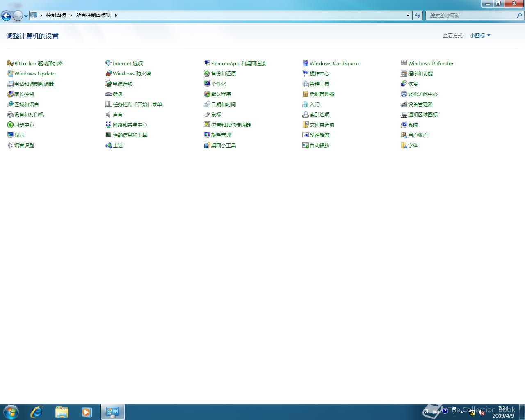
Task: Expand the address bar history dropdown
Action: 408,15
